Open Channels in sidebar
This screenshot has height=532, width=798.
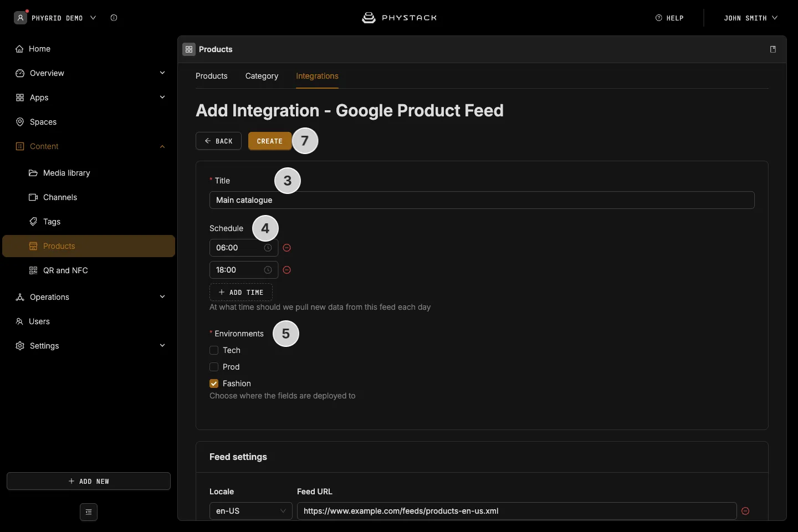[x=89, y=197]
